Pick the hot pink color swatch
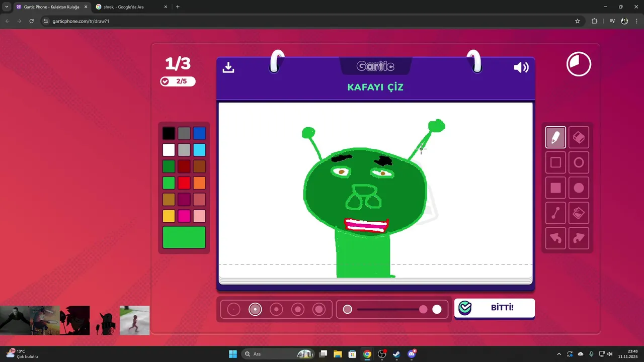The image size is (644, 362). [184, 216]
